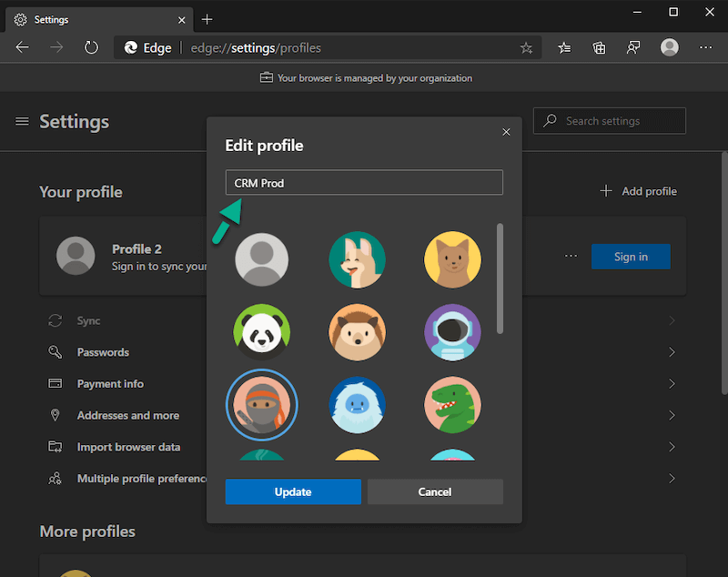Select the generic person silhouette avatar
Screen dimensions: 728x577
point(261,259)
